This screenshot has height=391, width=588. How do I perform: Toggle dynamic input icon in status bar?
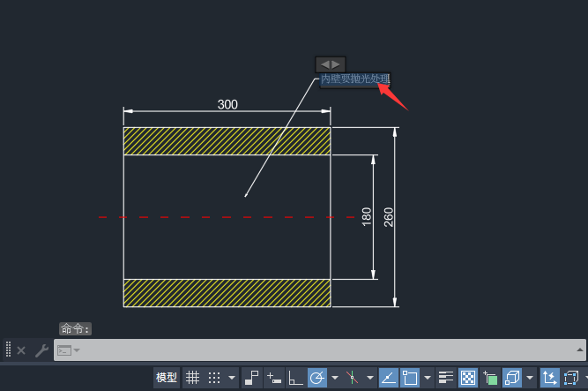274,378
